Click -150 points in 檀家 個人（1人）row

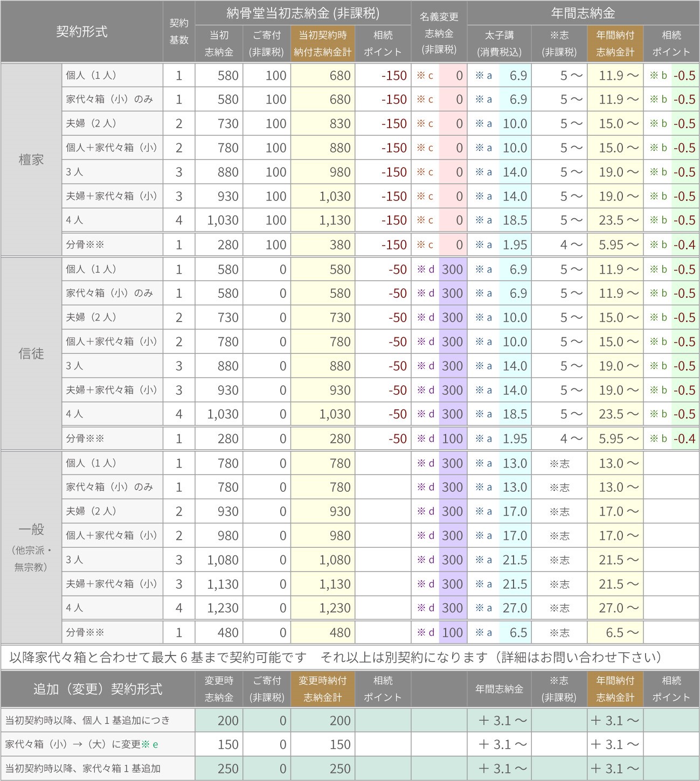pos(383,75)
